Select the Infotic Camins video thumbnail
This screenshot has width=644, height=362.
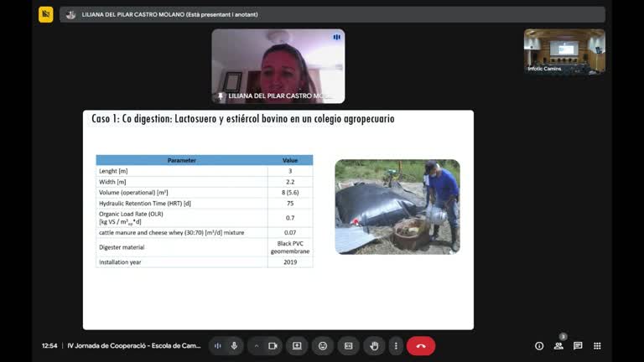coord(563,51)
